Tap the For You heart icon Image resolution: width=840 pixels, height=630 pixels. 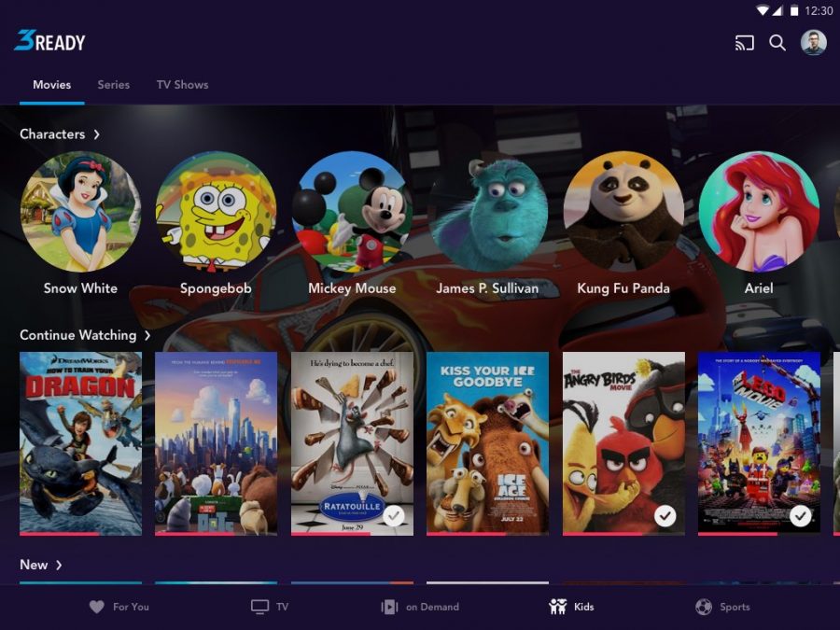97,607
